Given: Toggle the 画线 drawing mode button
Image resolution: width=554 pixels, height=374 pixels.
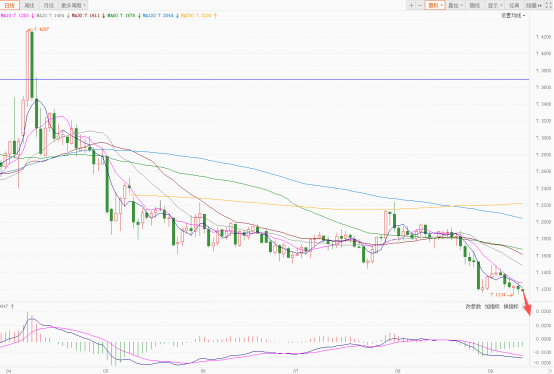Looking at the screenshot, I should (x=475, y=5).
